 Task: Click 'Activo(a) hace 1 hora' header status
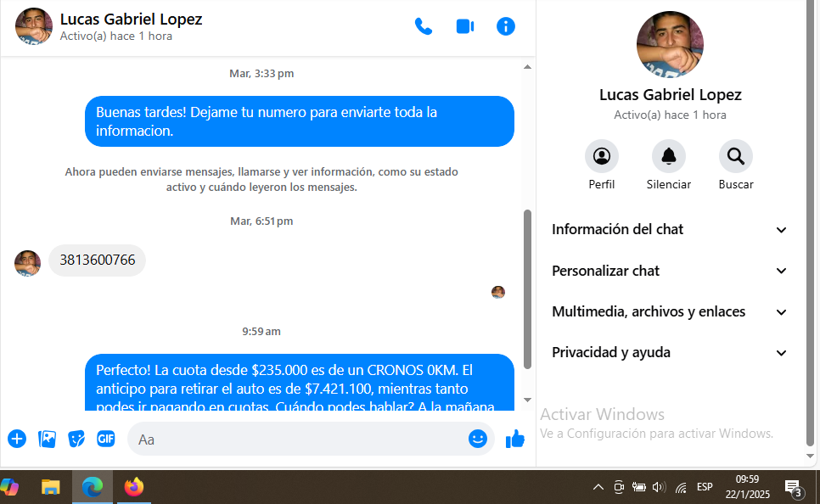tap(116, 36)
